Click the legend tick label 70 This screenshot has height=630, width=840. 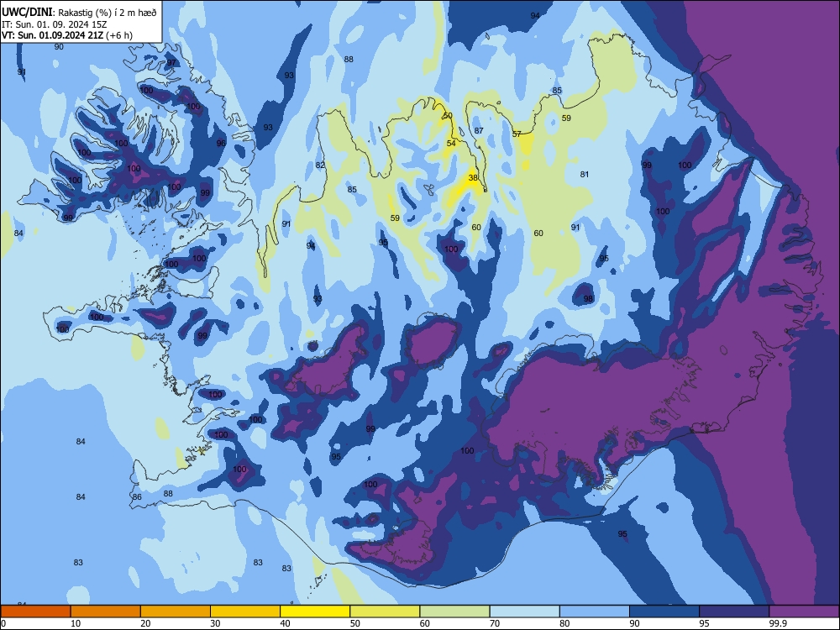tap(495, 623)
